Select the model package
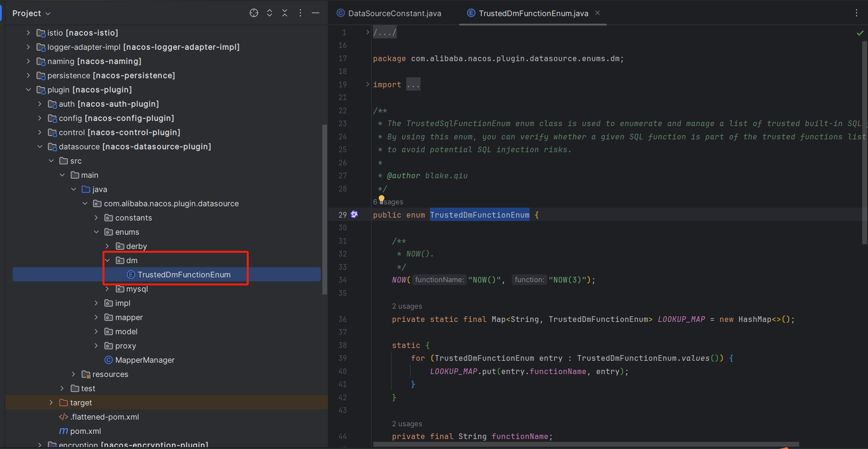 (121, 331)
